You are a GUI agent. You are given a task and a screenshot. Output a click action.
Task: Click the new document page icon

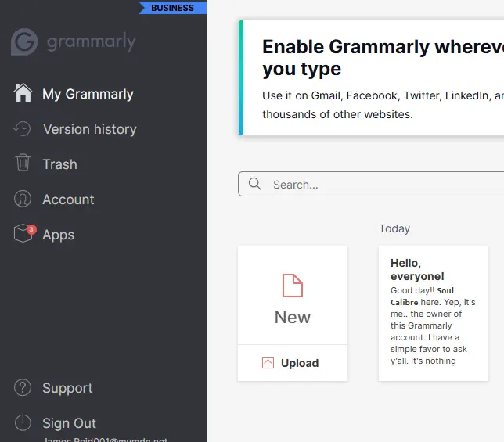click(293, 286)
